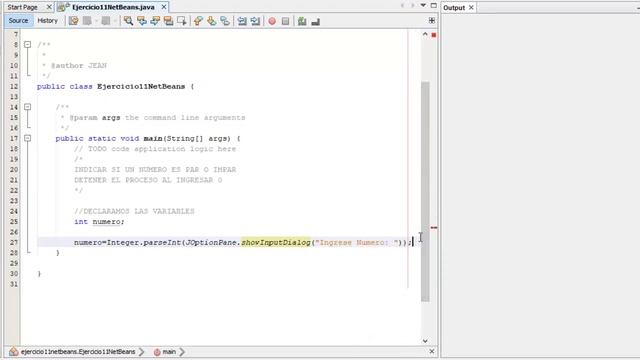Click ejercicio11netbeans.Ejercicio11NetBeans breadcrumb
This screenshot has width=640, height=360.
[x=78, y=352]
